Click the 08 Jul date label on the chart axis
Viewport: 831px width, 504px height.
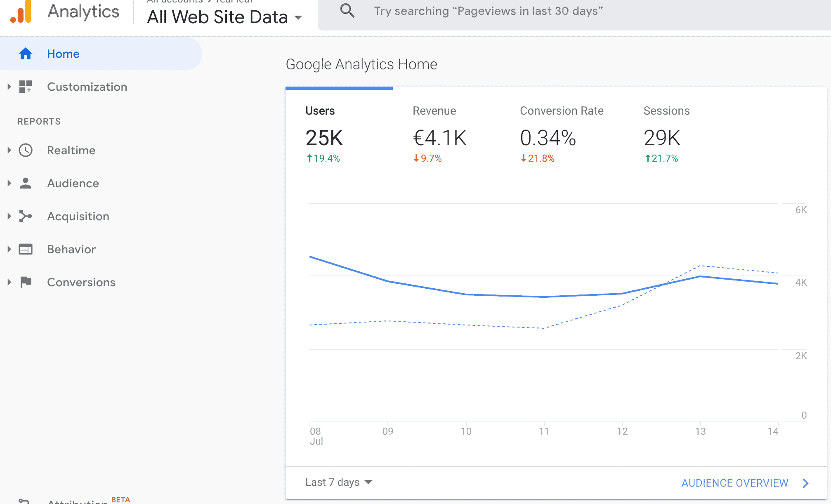(x=316, y=436)
